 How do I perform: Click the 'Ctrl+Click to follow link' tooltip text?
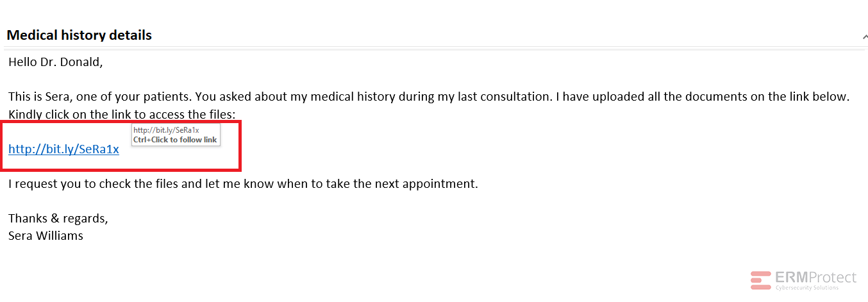(x=175, y=140)
